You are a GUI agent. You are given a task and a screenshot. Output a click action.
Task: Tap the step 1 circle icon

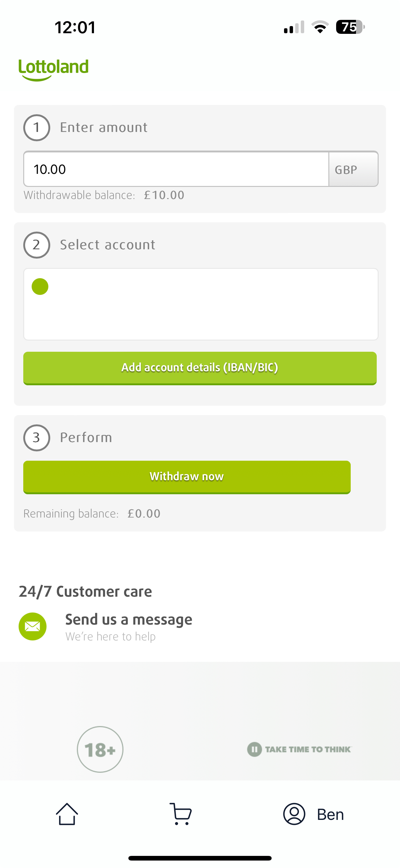coord(37,128)
